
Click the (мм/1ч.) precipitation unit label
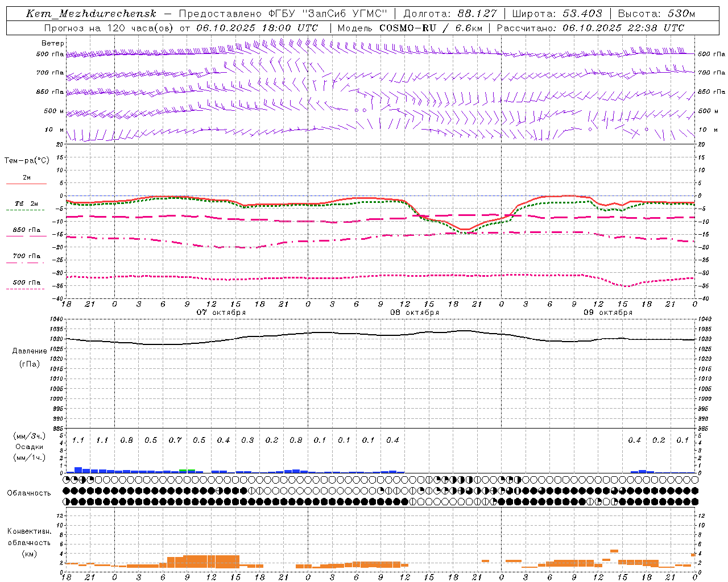(30, 458)
